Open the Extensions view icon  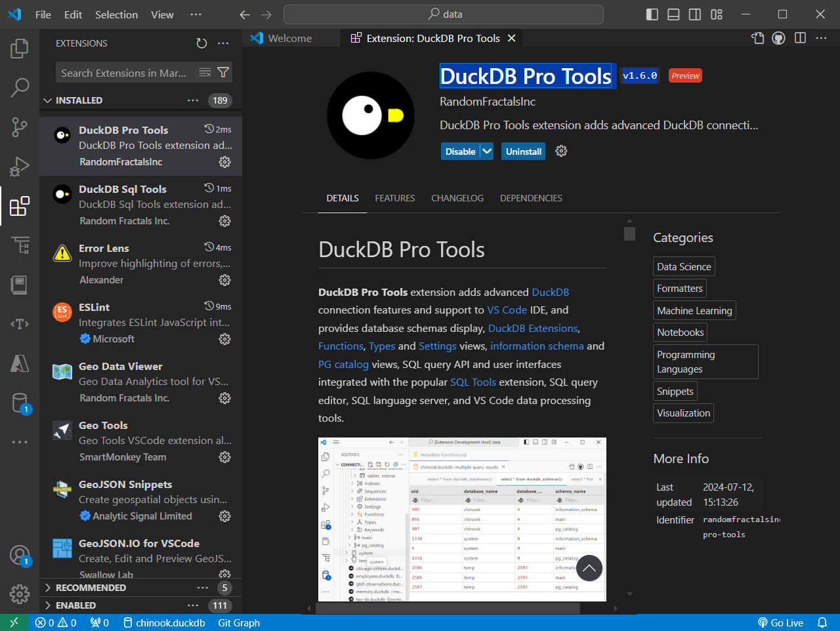[20, 206]
